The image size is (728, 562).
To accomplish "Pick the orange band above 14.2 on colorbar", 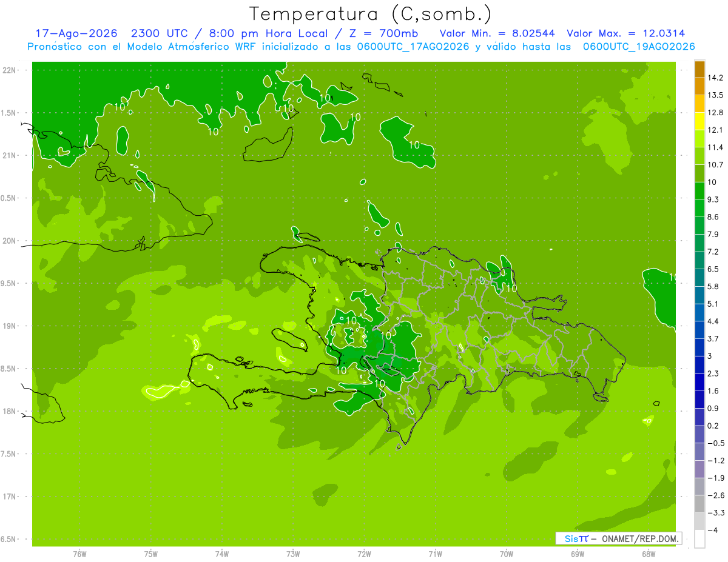I will pos(699,69).
